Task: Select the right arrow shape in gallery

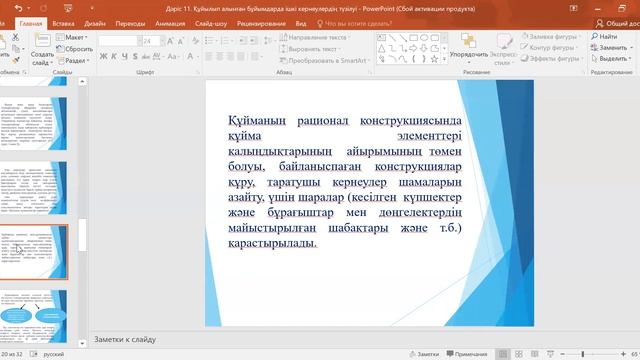Action: (x=413, y=49)
